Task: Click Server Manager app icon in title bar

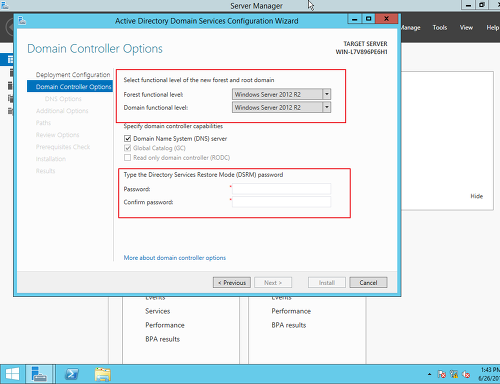Action: pos(5,5)
